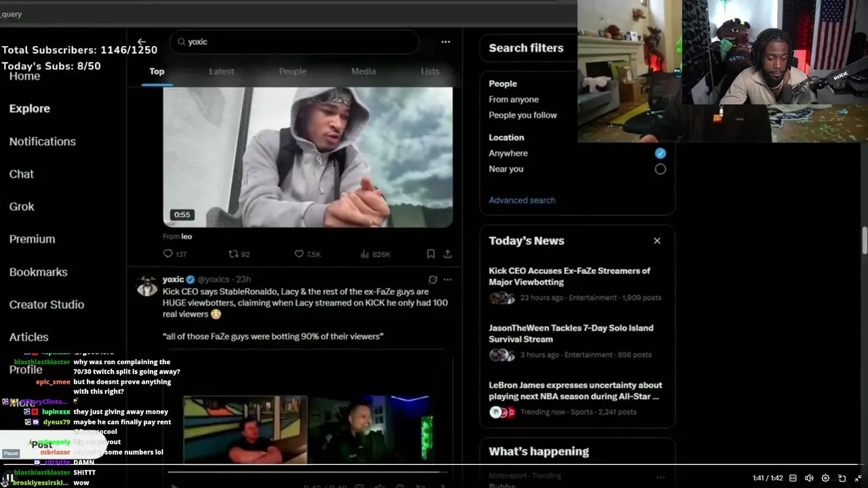Open yoxic's profile avatar
Screen dimensions: 868x488
click(147, 285)
